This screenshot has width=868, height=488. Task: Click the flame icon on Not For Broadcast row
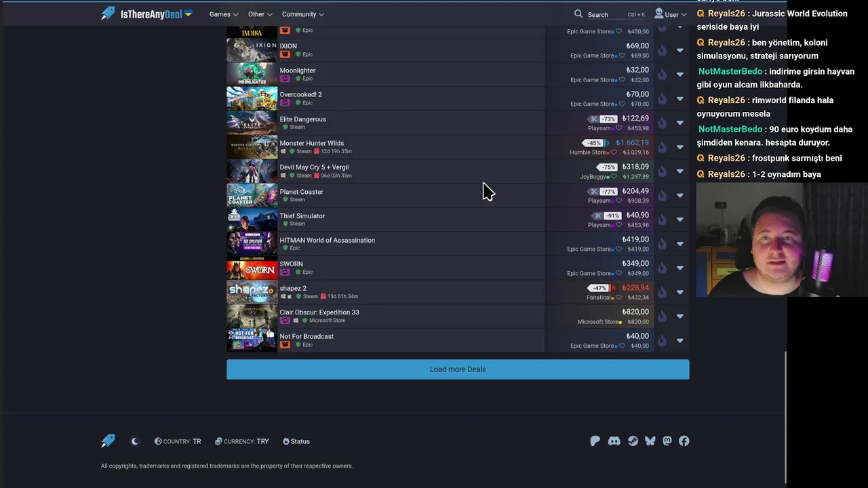pos(662,340)
